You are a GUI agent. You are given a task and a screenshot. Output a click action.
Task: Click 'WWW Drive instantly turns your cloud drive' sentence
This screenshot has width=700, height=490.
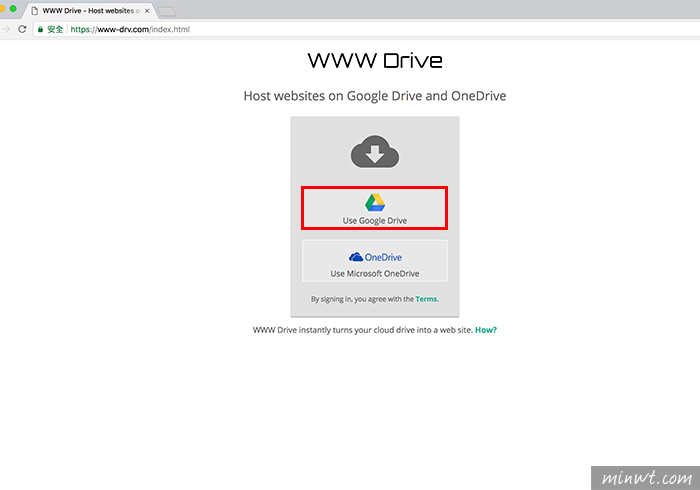click(x=362, y=330)
